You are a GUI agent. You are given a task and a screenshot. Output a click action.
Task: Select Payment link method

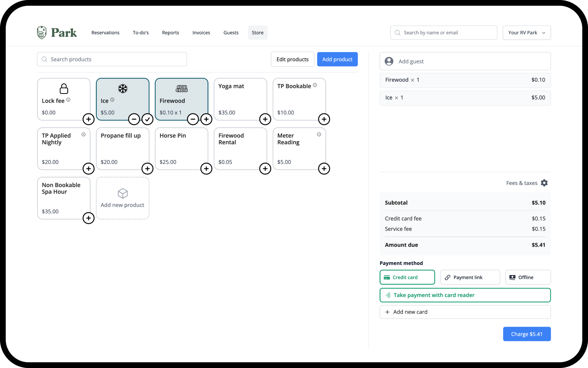tap(470, 277)
